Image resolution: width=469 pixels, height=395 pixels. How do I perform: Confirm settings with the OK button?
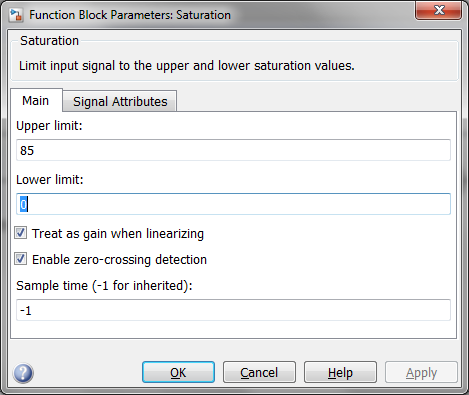[x=178, y=372]
